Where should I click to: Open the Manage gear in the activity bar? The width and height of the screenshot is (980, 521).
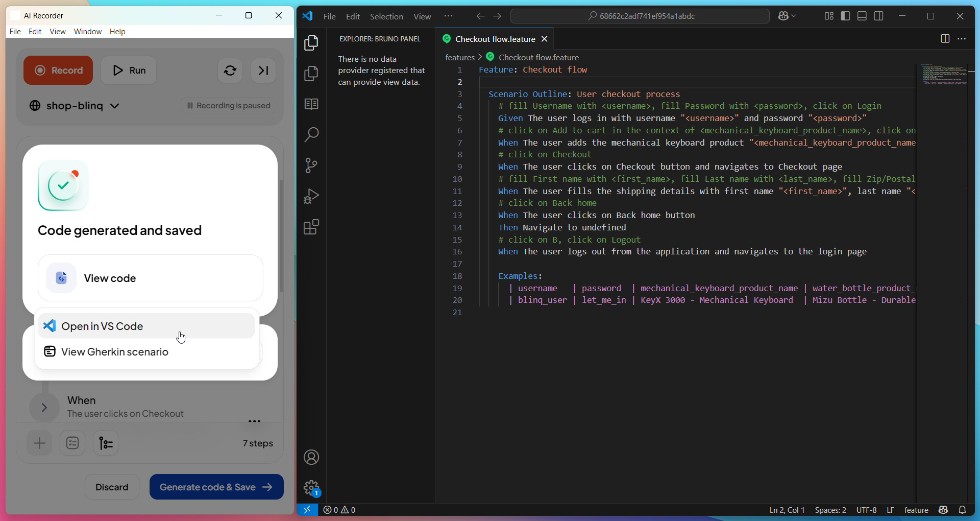(311, 488)
